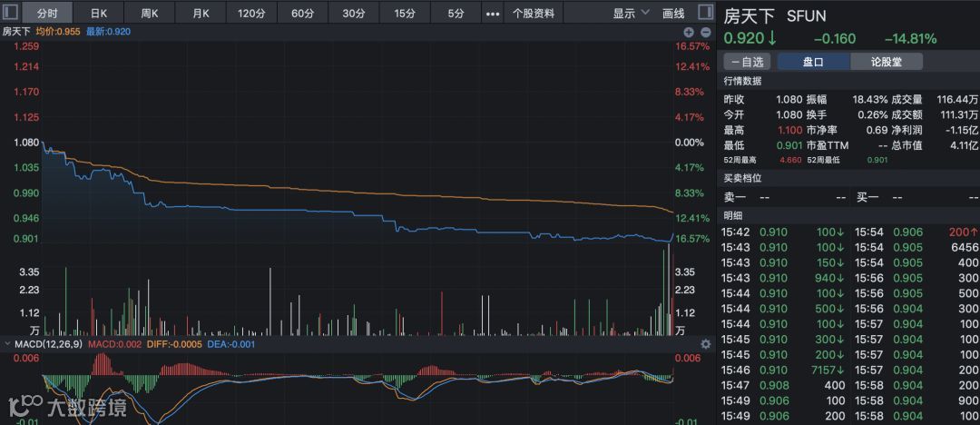Click the 总市值 value 4.11亿
The image size is (980, 425).
click(964, 145)
